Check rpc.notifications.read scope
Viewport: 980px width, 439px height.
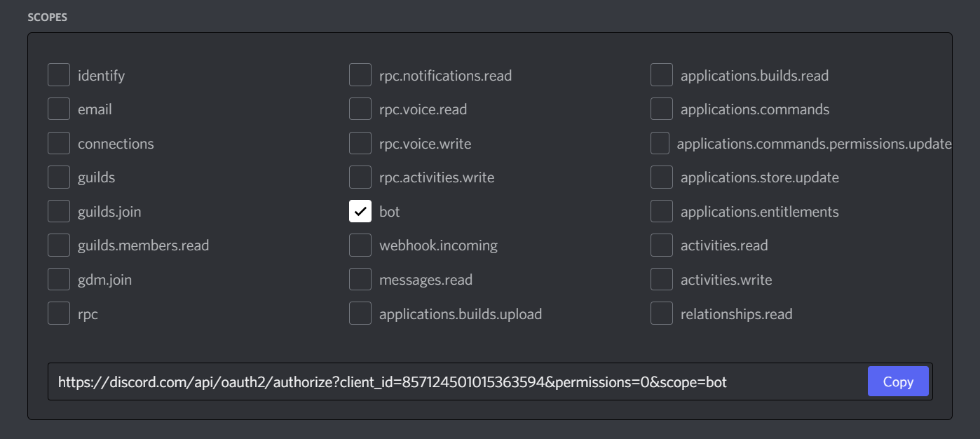click(x=360, y=74)
